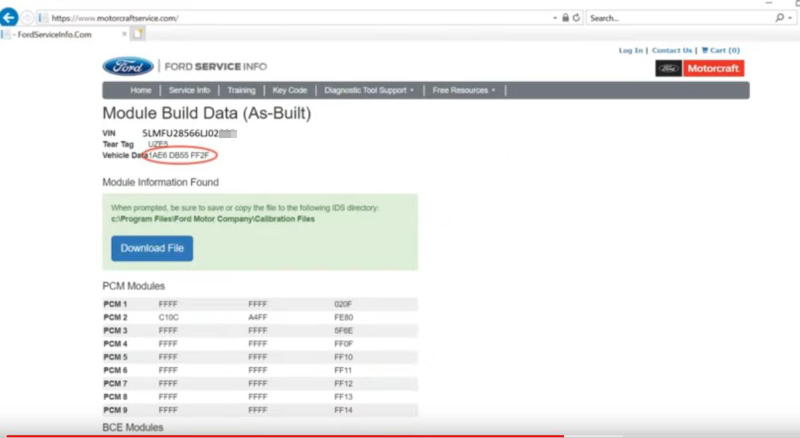Click the refresh page icon
The height and width of the screenshot is (438, 800).
tap(576, 18)
